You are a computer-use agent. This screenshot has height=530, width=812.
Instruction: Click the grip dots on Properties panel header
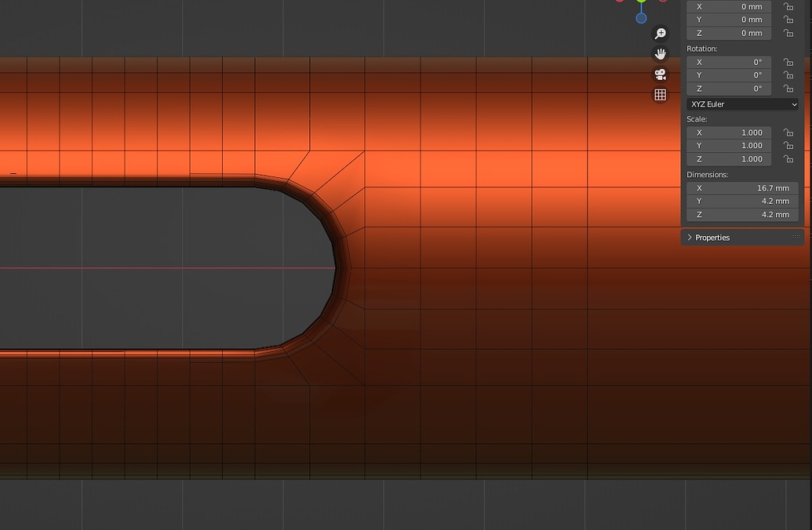(796, 238)
